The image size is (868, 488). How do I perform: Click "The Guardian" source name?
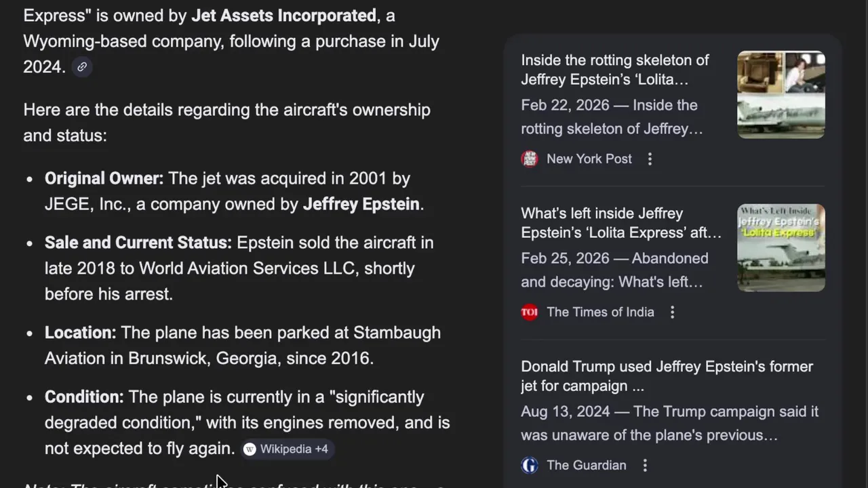click(x=586, y=465)
